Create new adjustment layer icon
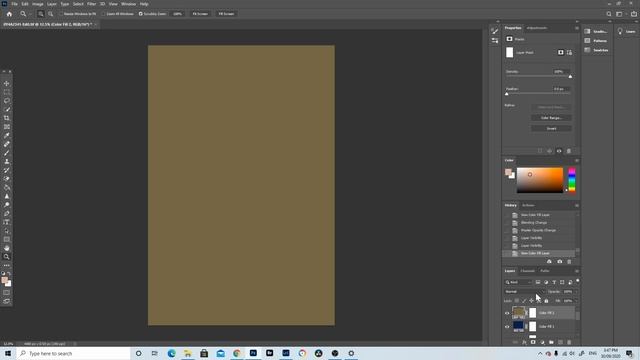The height and width of the screenshot is (360, 640). [x=542, y=342]
